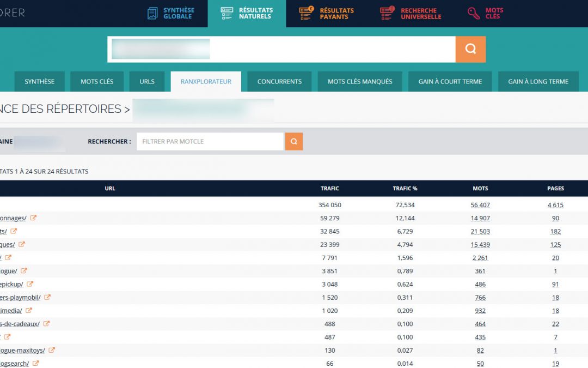Click the orange keyword filter search button
Image resolution: width=588 pixels, height=368 pixels.
click(294, 142)
